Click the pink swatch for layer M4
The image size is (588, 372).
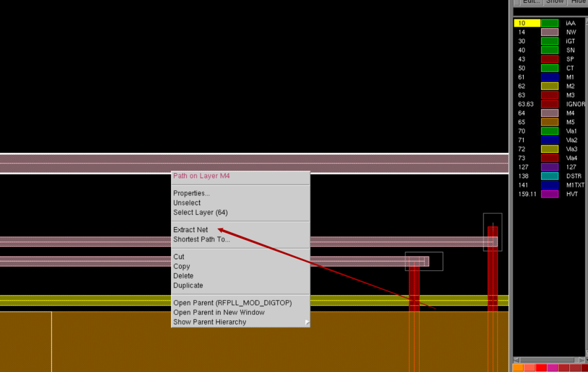[550, 113]
